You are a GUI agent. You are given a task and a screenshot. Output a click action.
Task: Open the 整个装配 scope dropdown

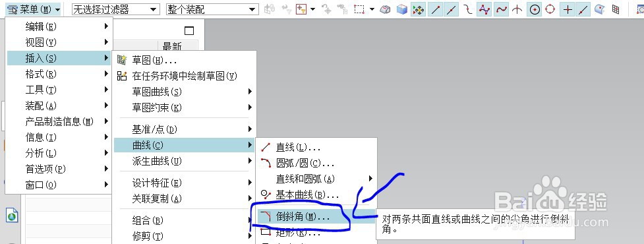tap(212, 9)
